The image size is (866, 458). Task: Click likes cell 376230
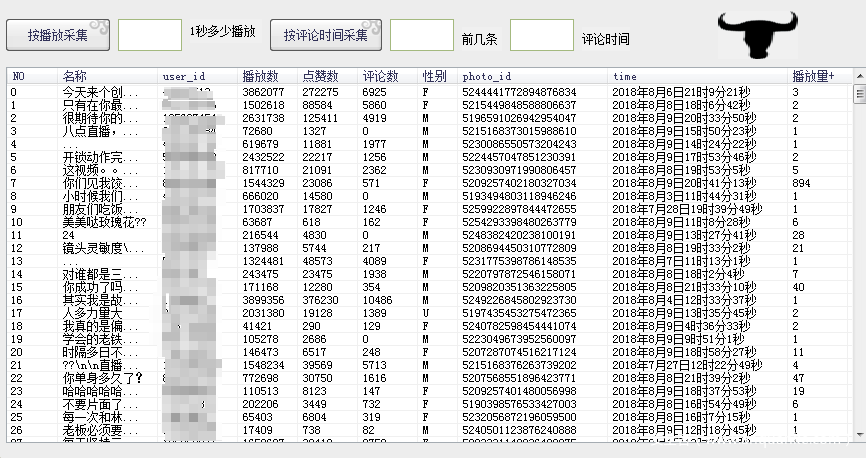pos(320,300)
